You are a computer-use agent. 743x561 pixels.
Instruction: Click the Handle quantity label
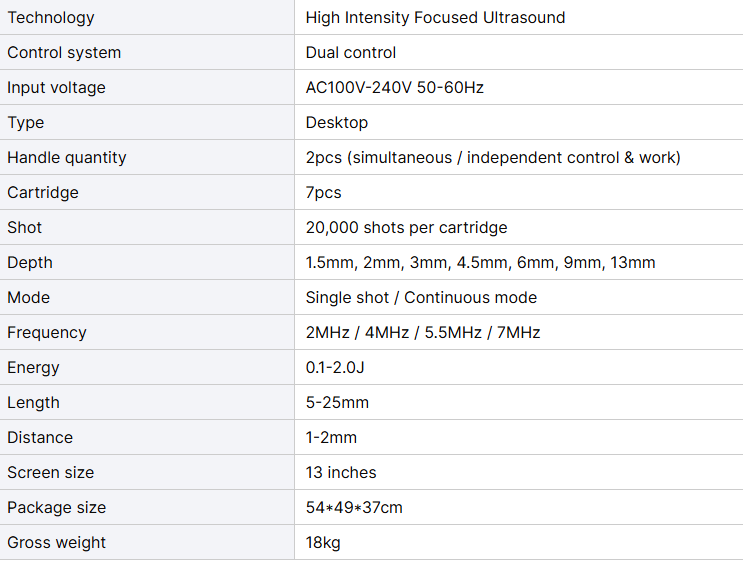67,157
